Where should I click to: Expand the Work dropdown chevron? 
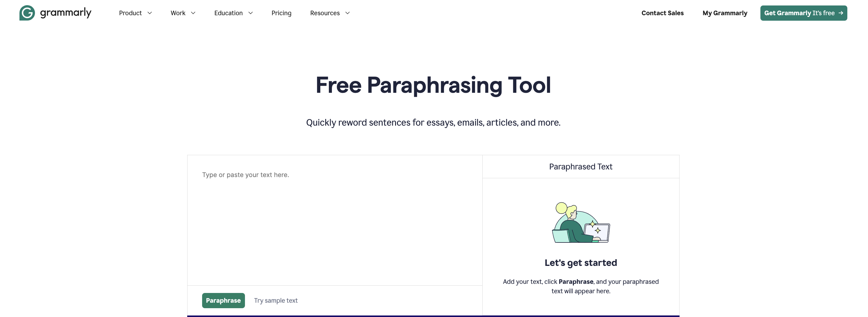193,13
